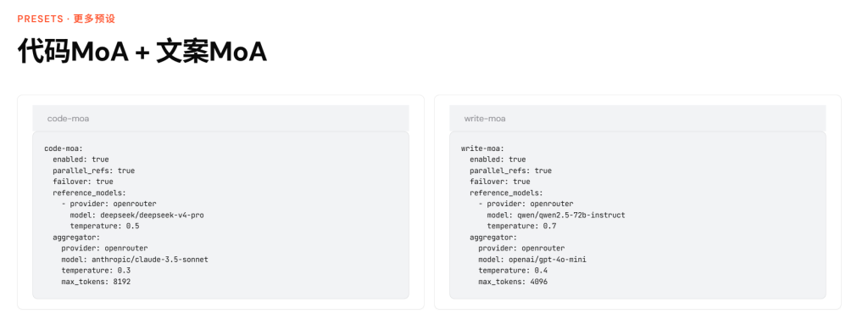The image size is (868, 336).
Task: Click failover: true in code-moa block
Action: tap(83, 182)
